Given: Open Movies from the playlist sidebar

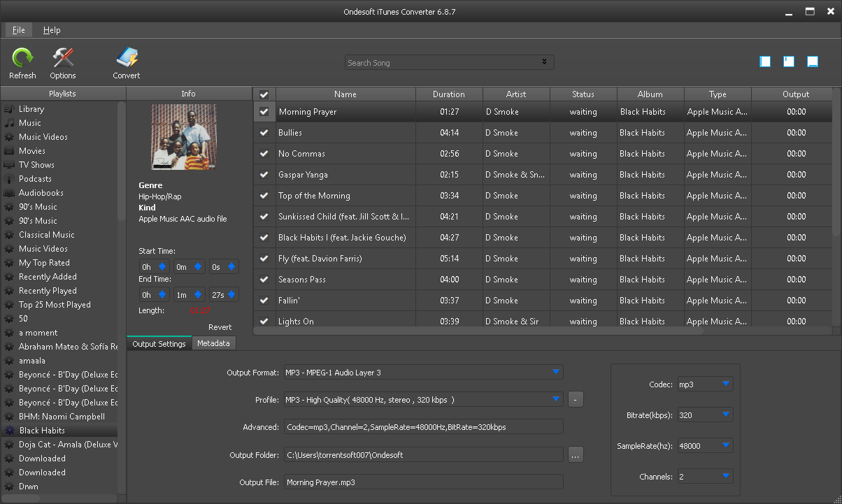Looking at the screenshot, I should pyautogui.click(x=32, y=151).
